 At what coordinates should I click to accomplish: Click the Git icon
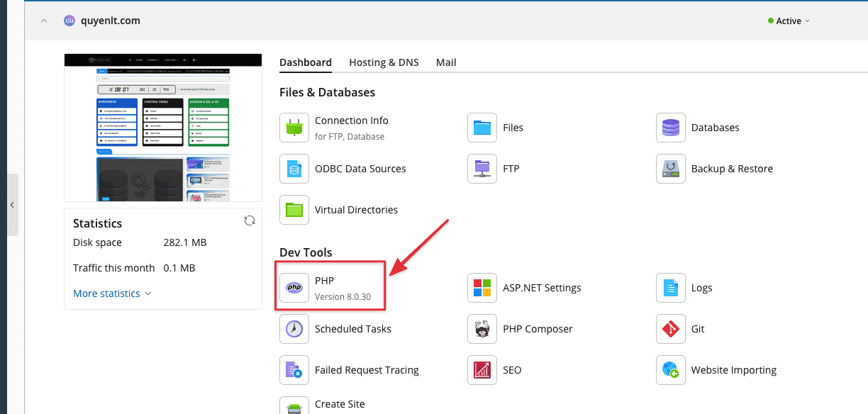coord(670,329)
